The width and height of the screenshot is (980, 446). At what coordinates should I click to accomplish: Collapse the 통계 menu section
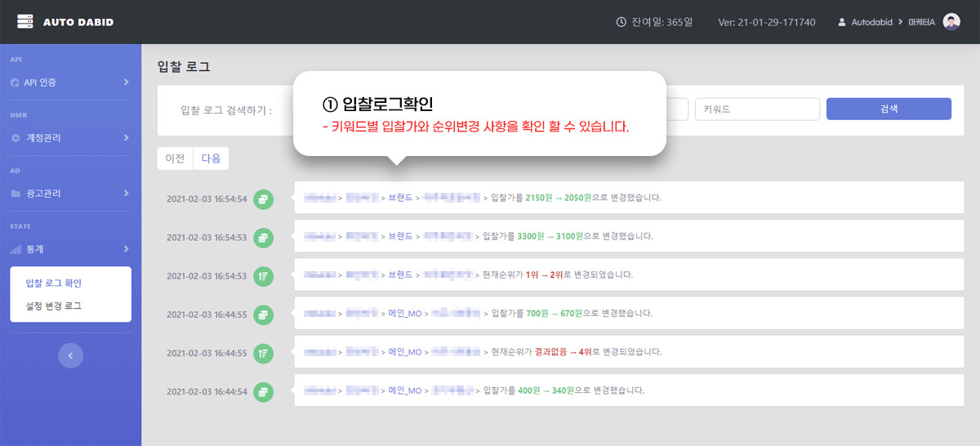pos(70,249)
